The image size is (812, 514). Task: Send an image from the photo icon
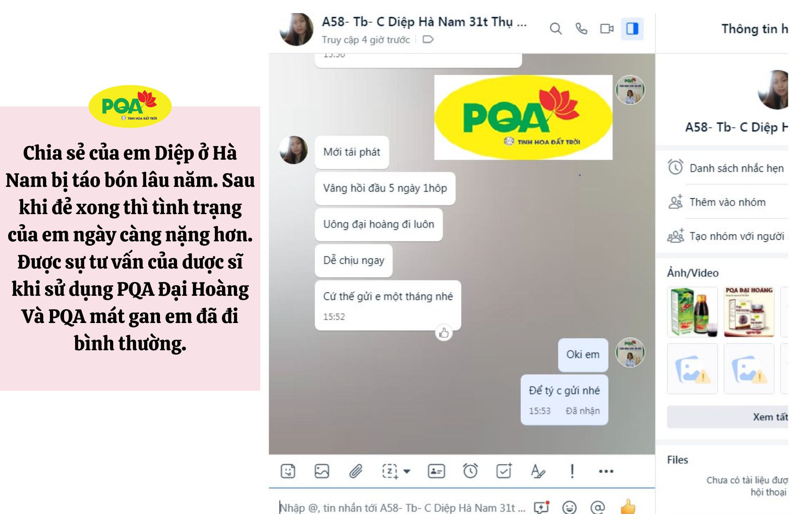point(322,471)
